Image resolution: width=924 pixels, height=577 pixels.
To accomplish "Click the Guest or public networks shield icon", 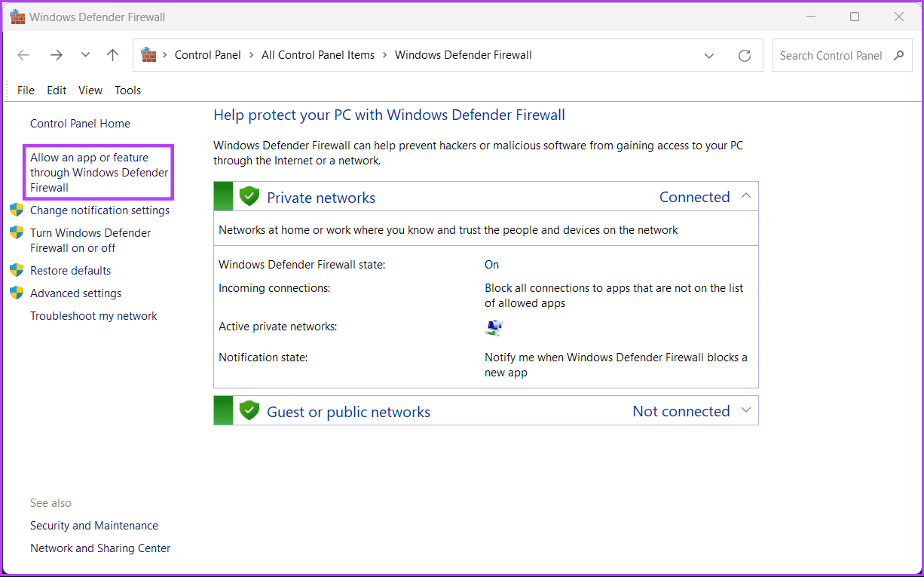I will [249, 411].
